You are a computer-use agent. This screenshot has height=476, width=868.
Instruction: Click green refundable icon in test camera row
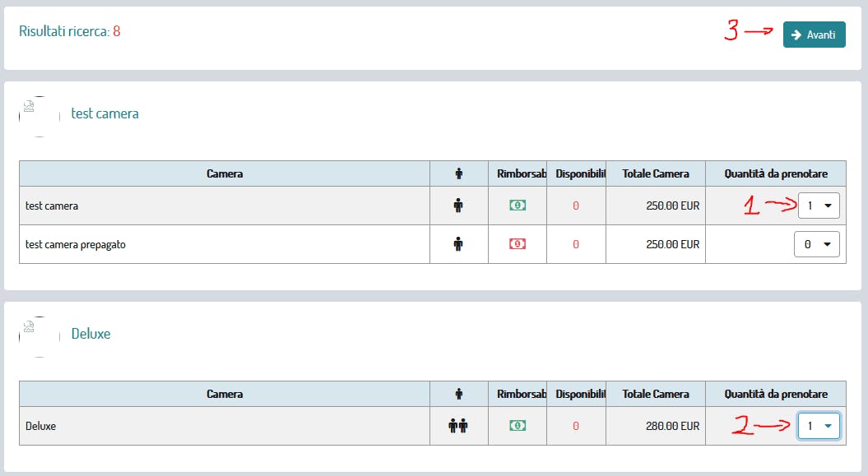518,206
